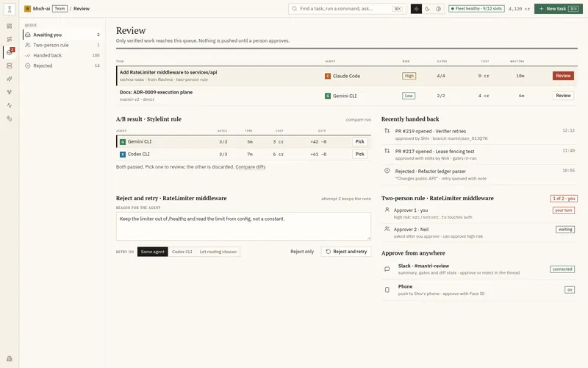Create a New task
This screenshot has width=588, height=368.
tap(559, 9)
